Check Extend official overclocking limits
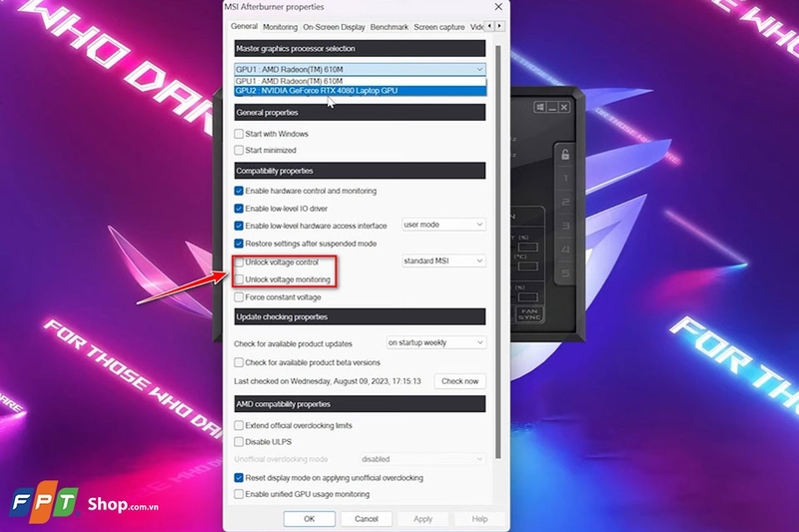This screenshot has width=799, height=532. 239,425
